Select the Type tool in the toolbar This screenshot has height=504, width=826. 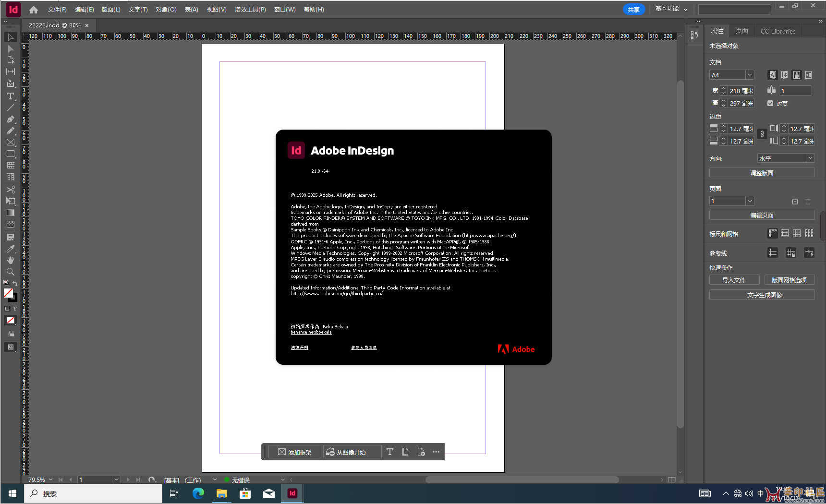point(11,96)
